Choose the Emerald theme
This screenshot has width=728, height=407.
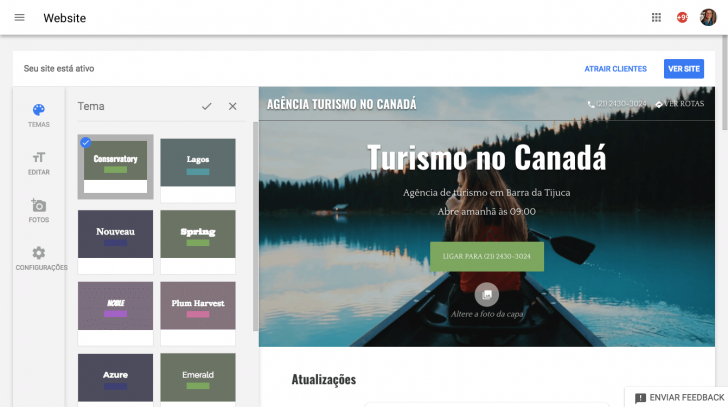pos(198,378)
